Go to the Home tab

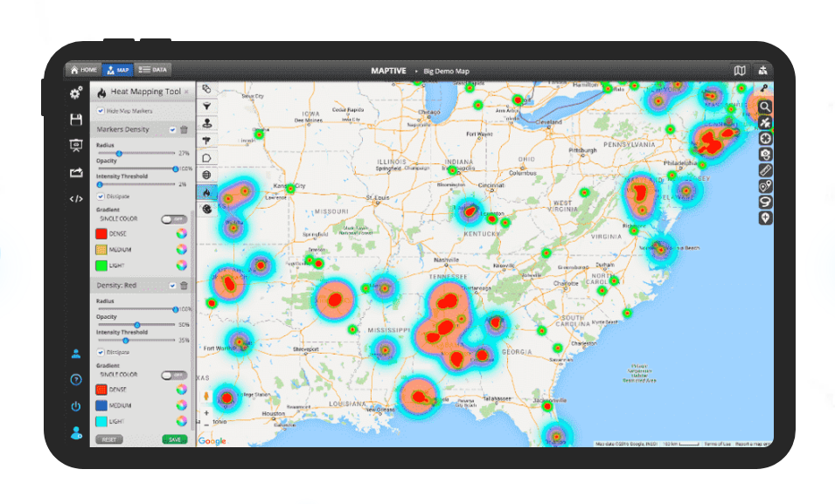click(84, 70)
